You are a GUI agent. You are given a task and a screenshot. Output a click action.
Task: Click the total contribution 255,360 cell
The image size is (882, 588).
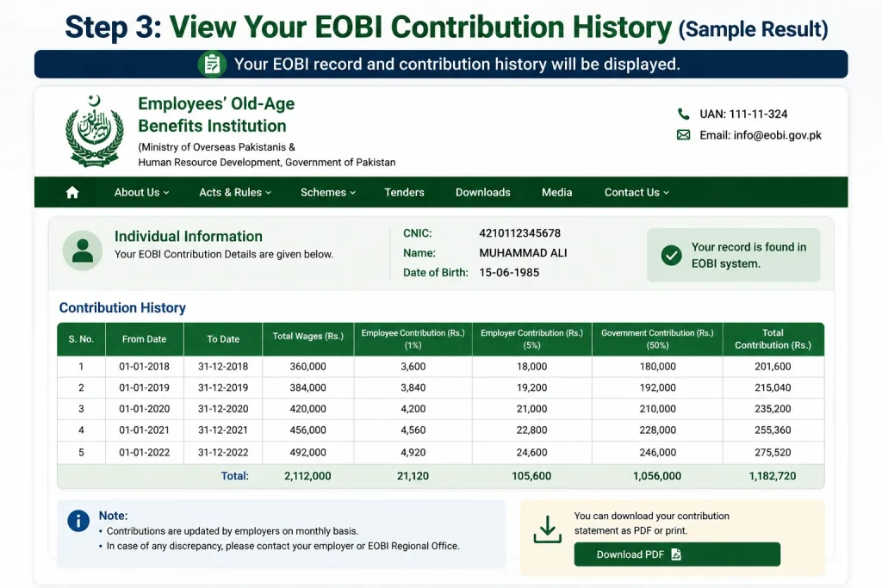pos(773,430)
